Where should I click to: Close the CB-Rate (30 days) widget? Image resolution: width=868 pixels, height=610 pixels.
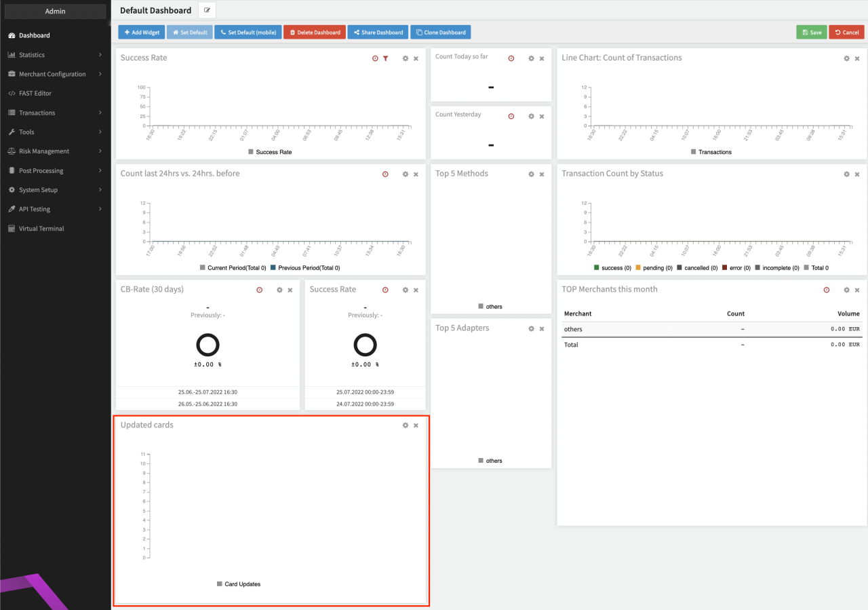pyautogui.click(x=290, y=290)
